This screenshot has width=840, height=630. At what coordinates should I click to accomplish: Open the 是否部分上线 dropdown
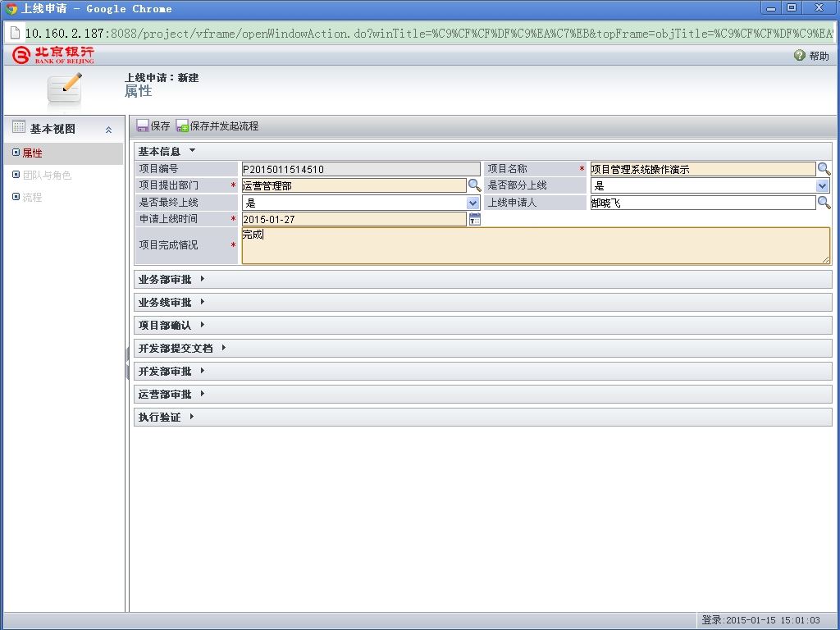pyautogui.click(x=822, y=186)
